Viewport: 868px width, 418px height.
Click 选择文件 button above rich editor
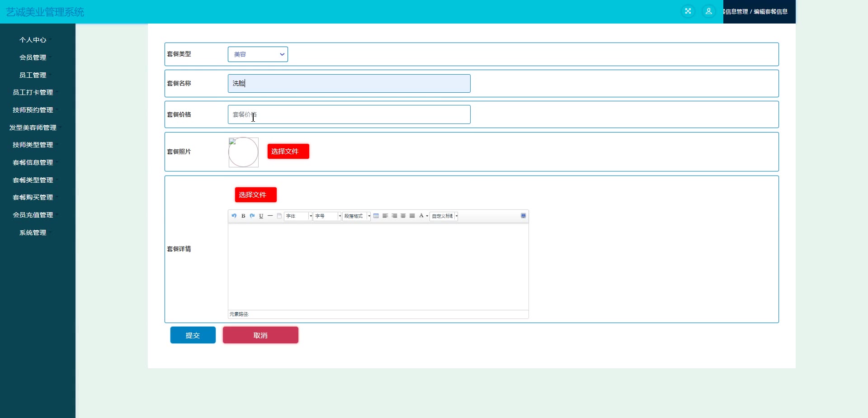pyautogui.click(x=256, y=195)
